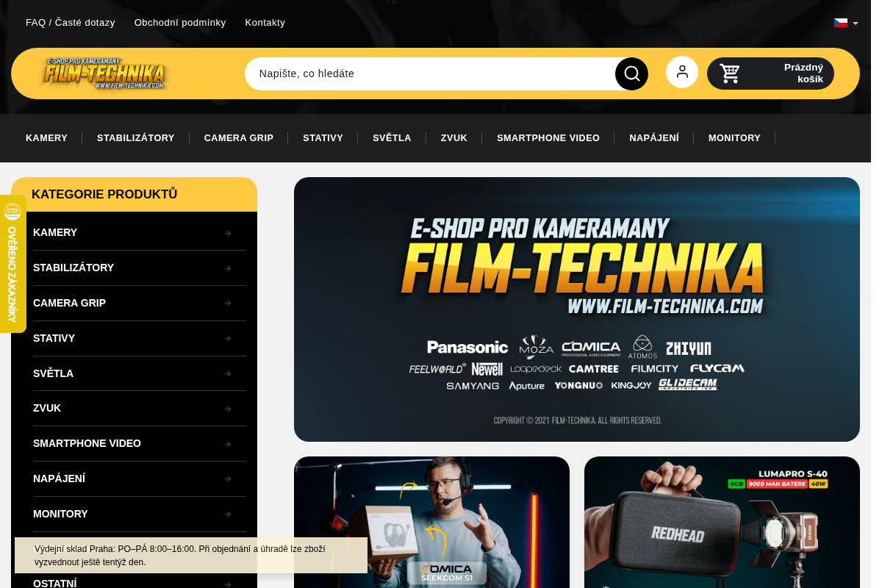The height and width of the screenshot is (588, 882).
Task: Select OSTATNÍ in sidebar categories
Action: (x=55, y=583)
